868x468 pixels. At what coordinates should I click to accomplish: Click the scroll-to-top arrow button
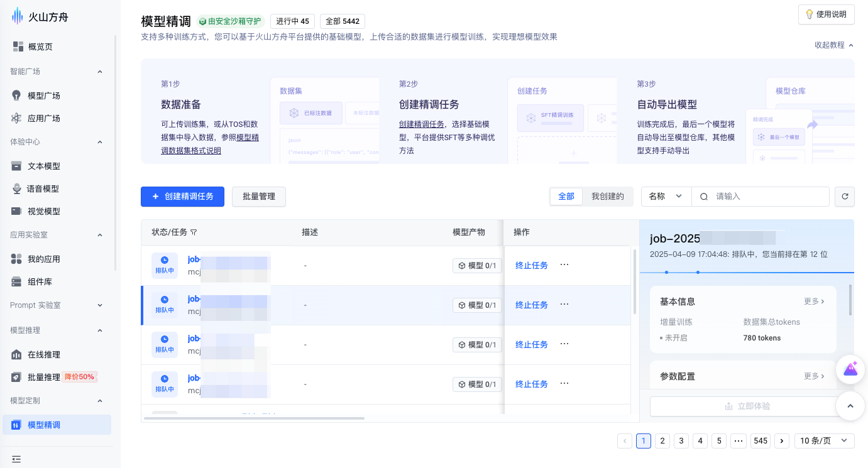click(850, 406)
